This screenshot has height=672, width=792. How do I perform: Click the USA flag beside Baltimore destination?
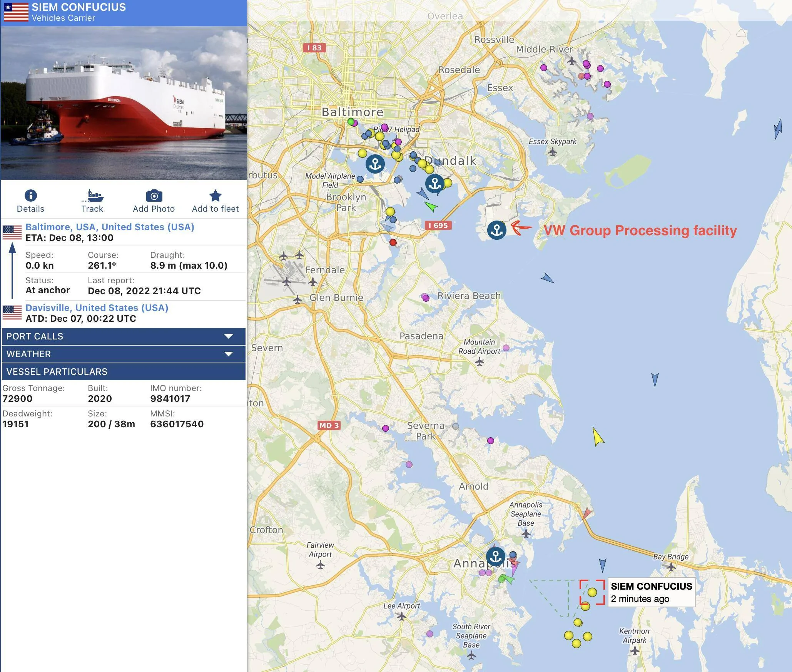click(12, 232)
